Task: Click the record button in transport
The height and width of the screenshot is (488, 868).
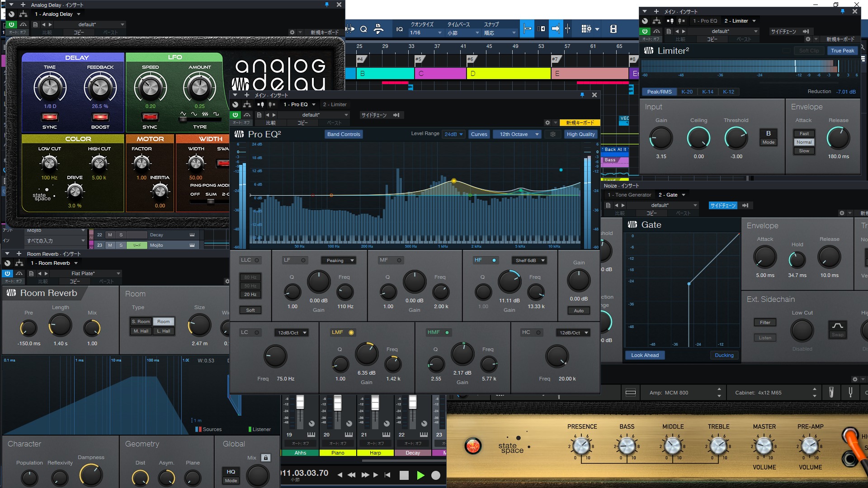Action: click(x=436, y=475)
